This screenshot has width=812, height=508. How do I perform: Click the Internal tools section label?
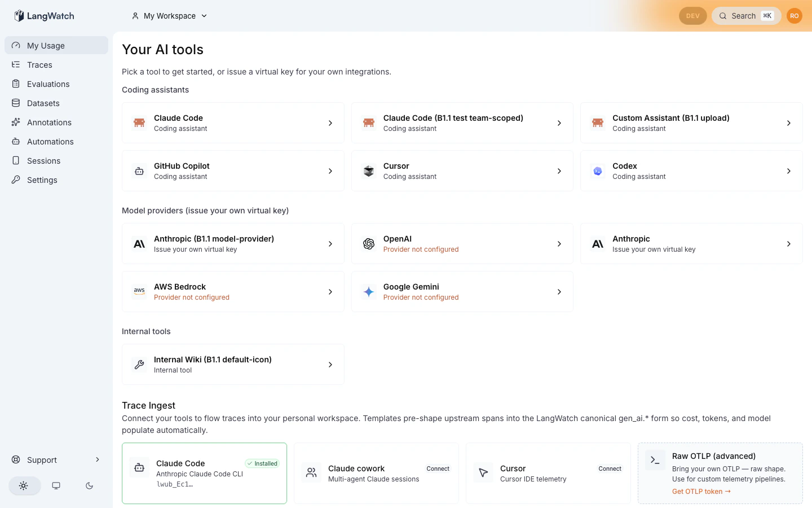point(146,331)
